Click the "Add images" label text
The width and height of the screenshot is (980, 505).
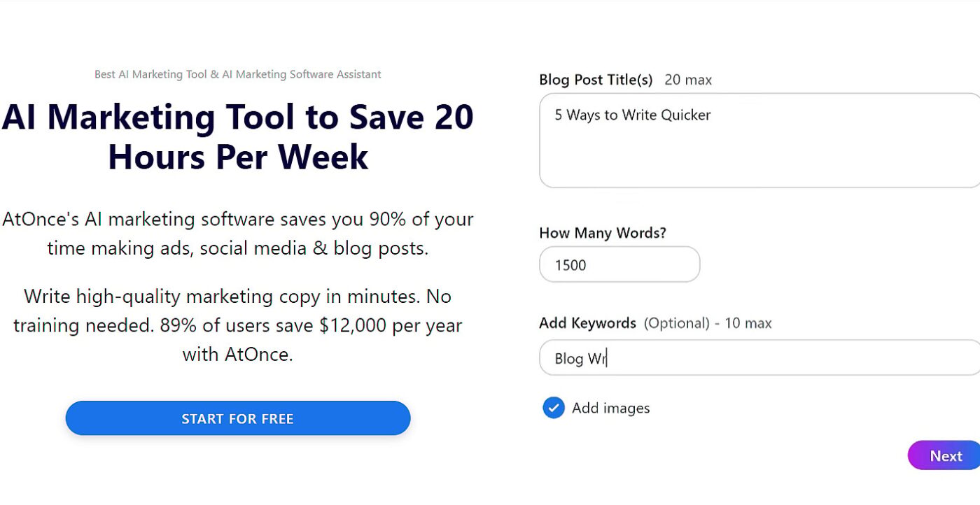(610, 408)
